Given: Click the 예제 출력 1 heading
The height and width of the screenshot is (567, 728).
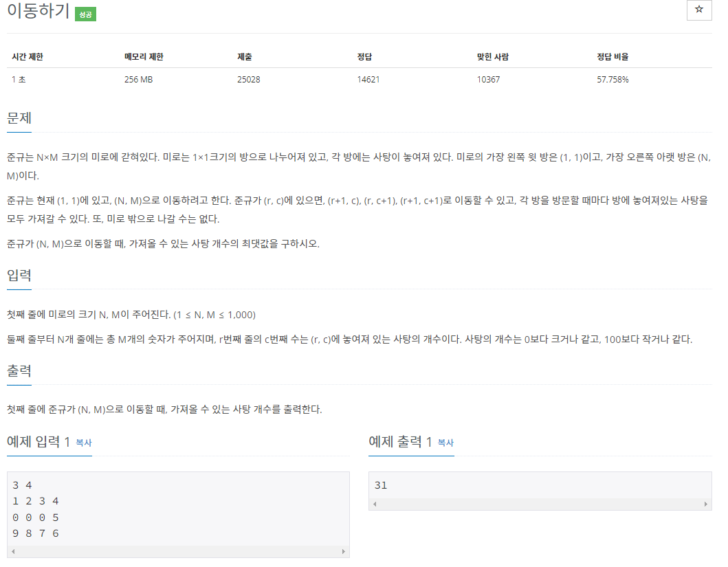Looking at the screenshot, I should 400,441.
